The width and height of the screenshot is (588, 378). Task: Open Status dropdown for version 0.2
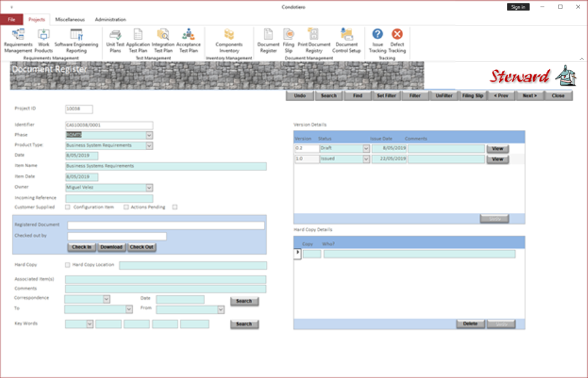tap(366, 149)
